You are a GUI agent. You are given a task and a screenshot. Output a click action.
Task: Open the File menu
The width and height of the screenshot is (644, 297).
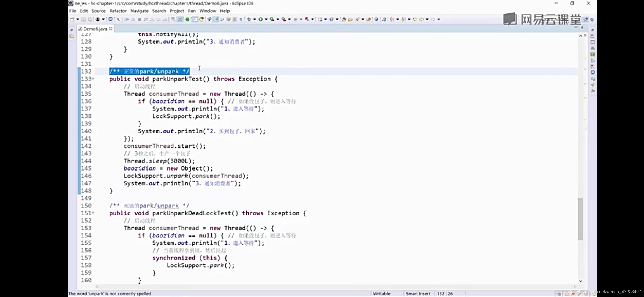click(x=73, y=11)
